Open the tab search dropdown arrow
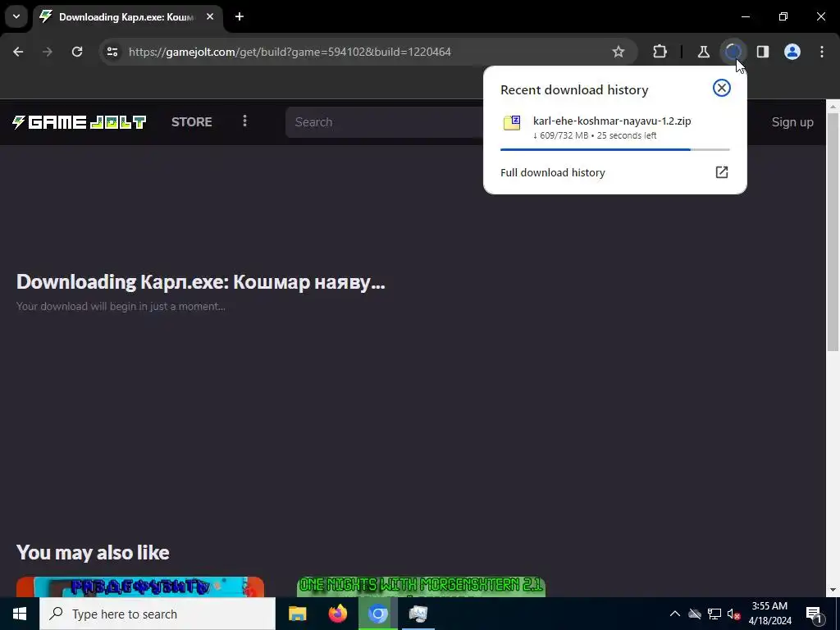 (16, 16)
